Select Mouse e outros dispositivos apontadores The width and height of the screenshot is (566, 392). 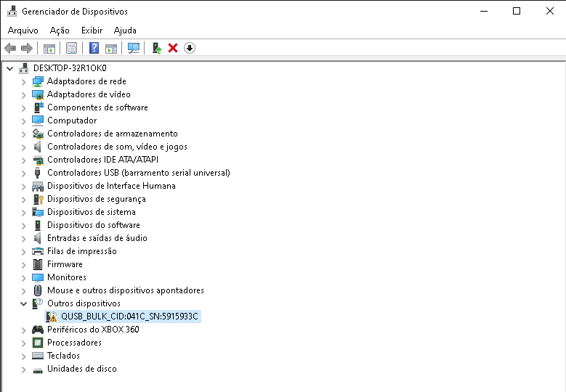pyautogui.click(x=126, y=290)
